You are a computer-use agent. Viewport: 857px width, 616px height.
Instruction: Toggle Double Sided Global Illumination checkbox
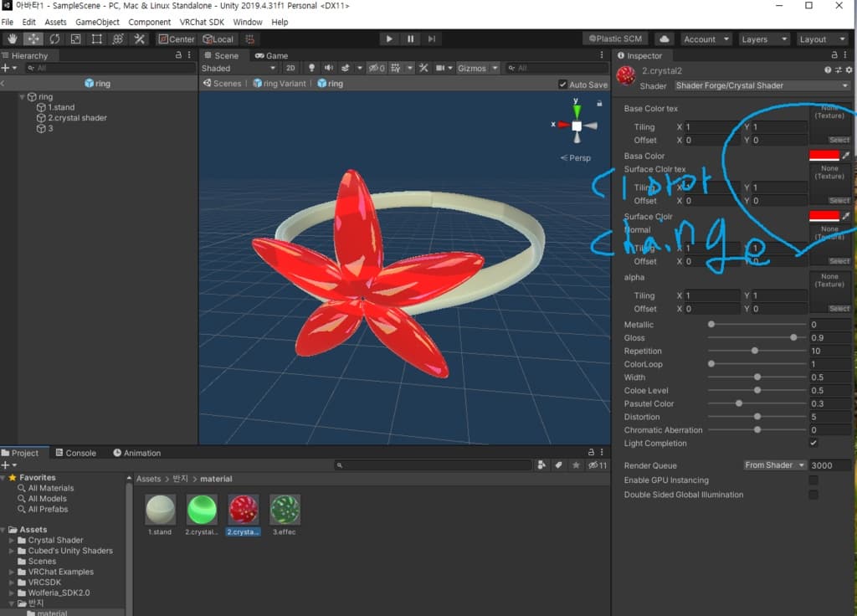pos(813,495)
